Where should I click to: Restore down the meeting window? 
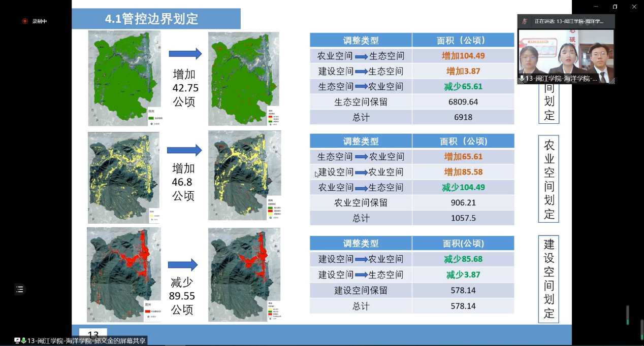click(615, 7)
